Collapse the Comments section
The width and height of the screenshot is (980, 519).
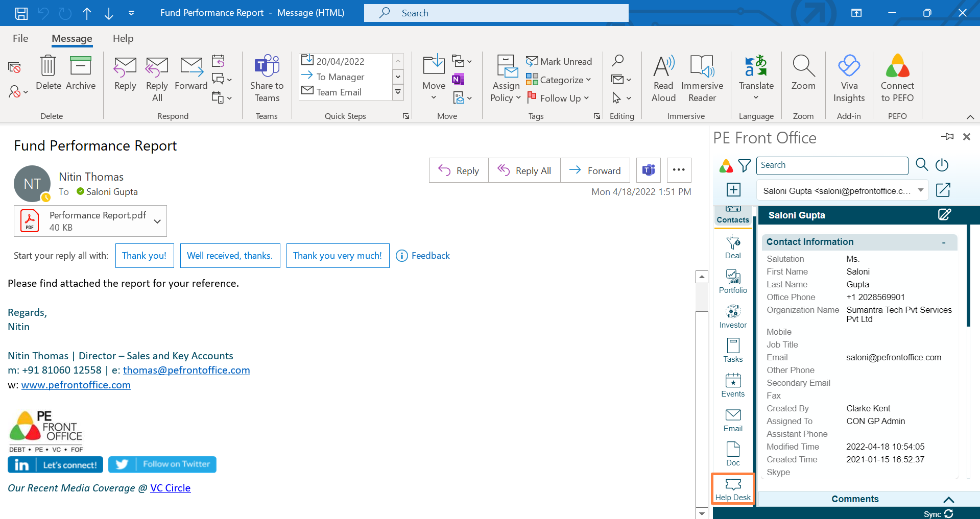948,499
